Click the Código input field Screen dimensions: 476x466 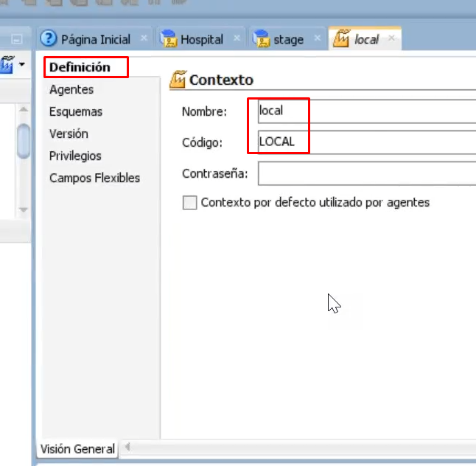point(367,142)
